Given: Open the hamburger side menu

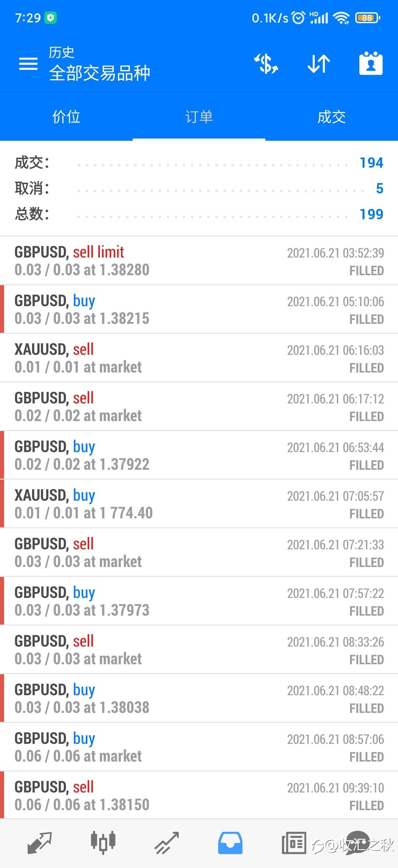Looking at the screenshot, I should pyautogui.click(x=28, y=64).
